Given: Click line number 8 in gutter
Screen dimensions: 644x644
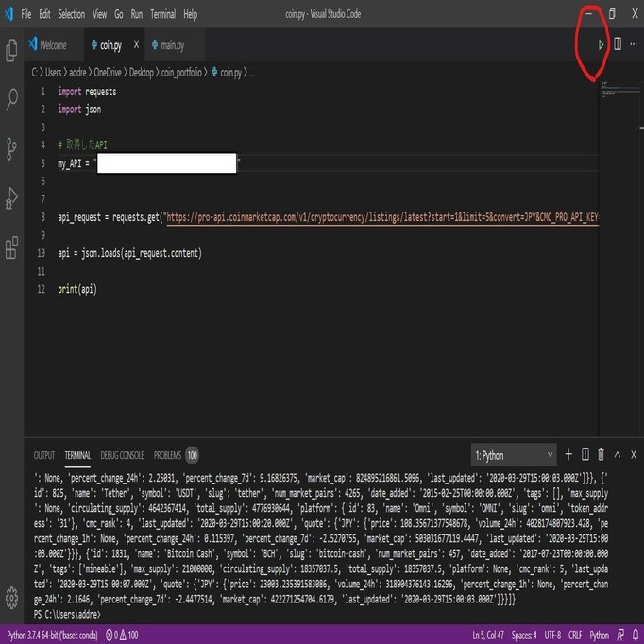Looking at the screenshot, I should 42,217.
